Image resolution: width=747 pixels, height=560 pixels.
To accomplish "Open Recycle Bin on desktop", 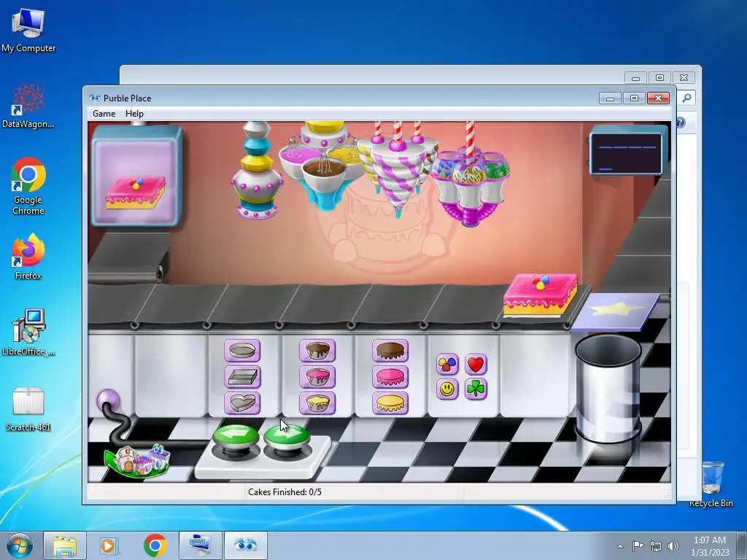I will (712, 483).
